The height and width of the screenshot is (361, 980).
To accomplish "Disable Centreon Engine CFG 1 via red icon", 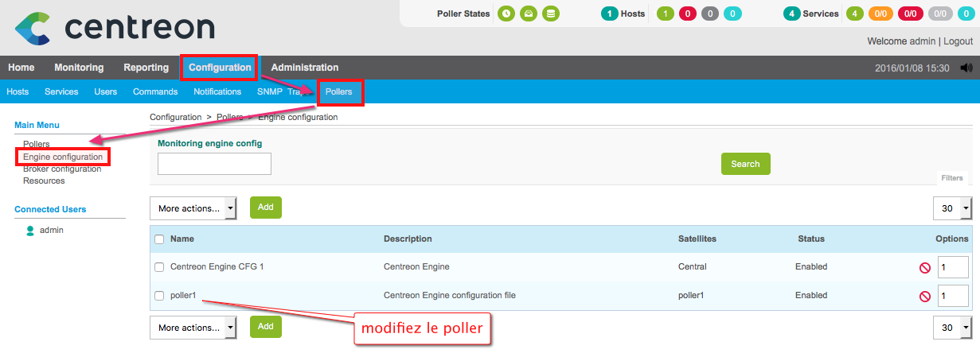I will tap(924, 268).
